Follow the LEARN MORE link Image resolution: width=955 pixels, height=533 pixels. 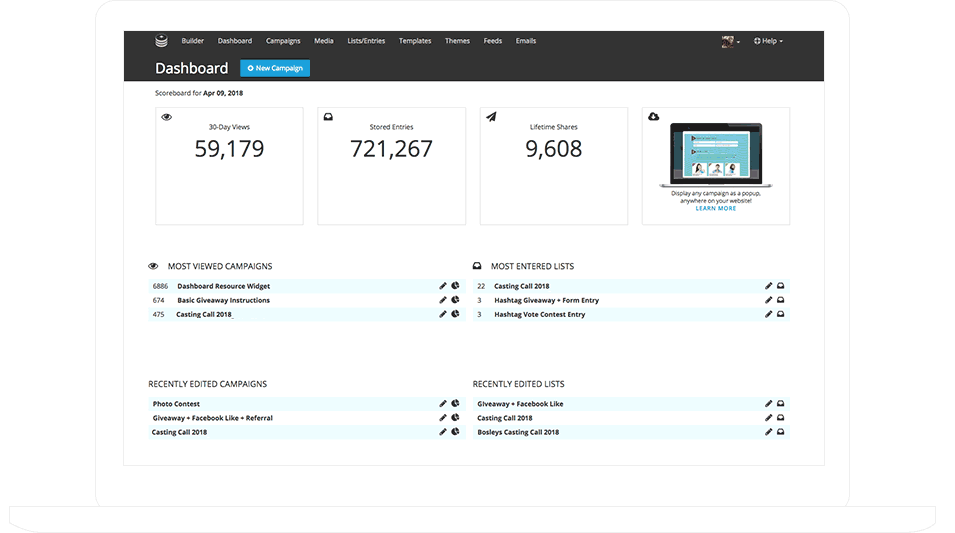point(715,208)
